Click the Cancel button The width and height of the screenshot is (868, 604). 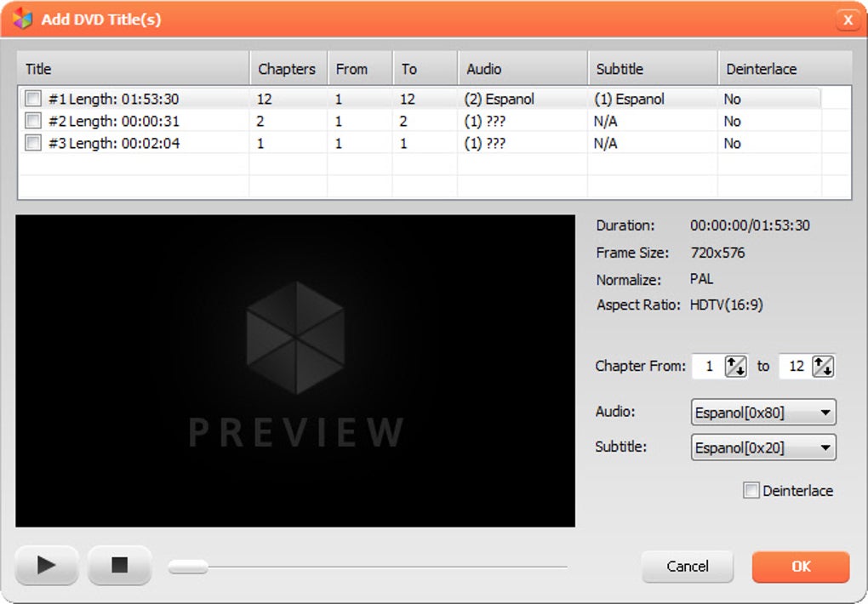[x=688, y=567]
